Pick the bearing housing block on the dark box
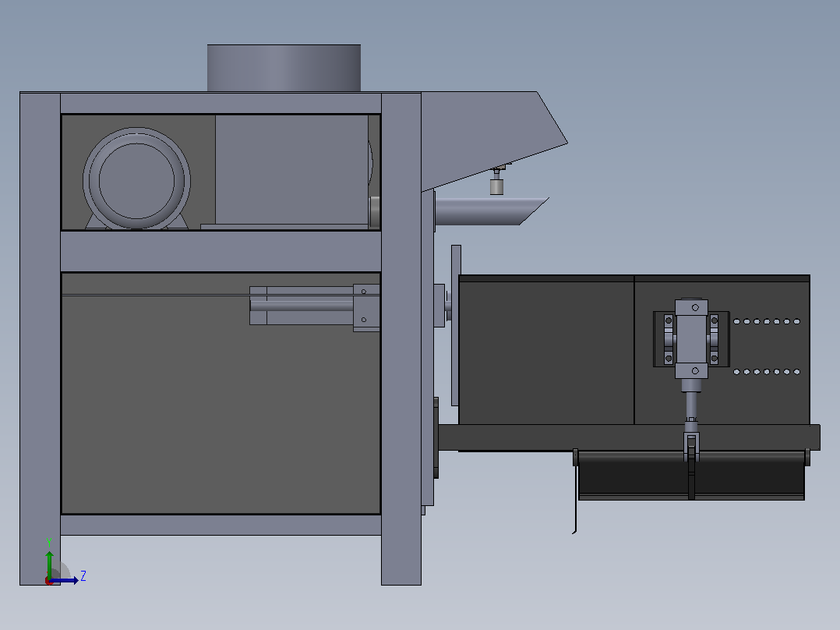The height and width of the screenshot is (630, 840). tap(691, 339)
